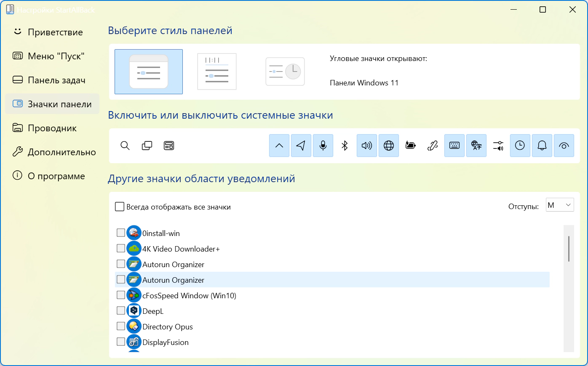Toggle the volume speaker system icon
The width and height of the screenshot is (588, 366).
367,146
